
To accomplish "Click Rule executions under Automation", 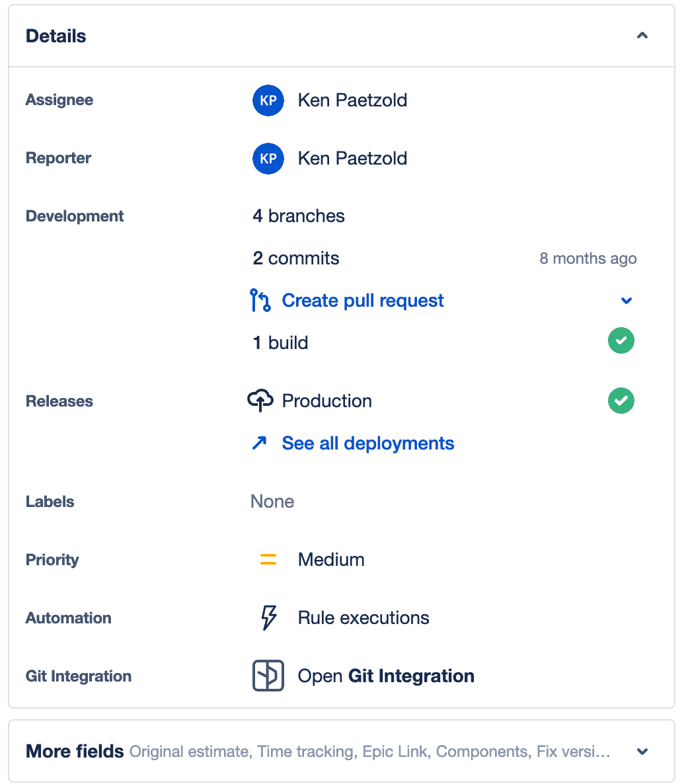I will 363,618.
